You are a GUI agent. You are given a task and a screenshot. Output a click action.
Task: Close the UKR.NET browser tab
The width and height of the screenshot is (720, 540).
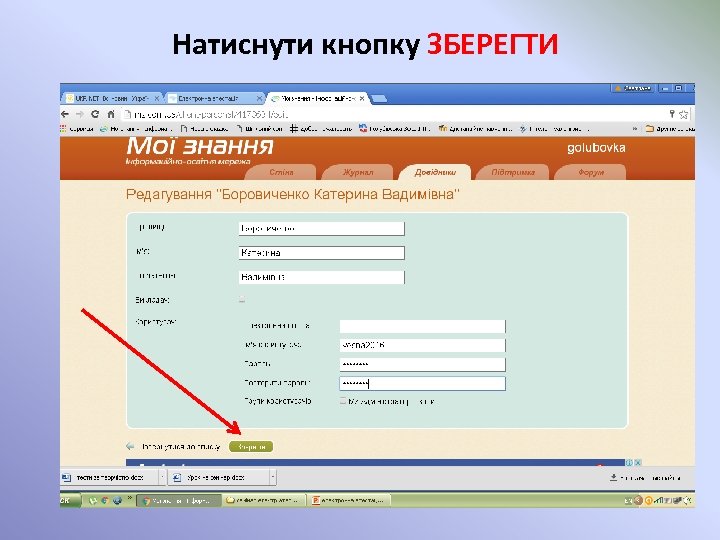pos(157,98)
